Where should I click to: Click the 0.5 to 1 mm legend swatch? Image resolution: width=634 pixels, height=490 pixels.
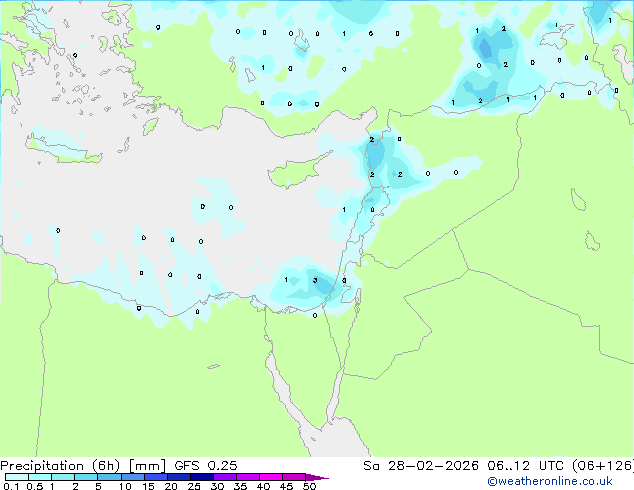click(x=40, y=477)
